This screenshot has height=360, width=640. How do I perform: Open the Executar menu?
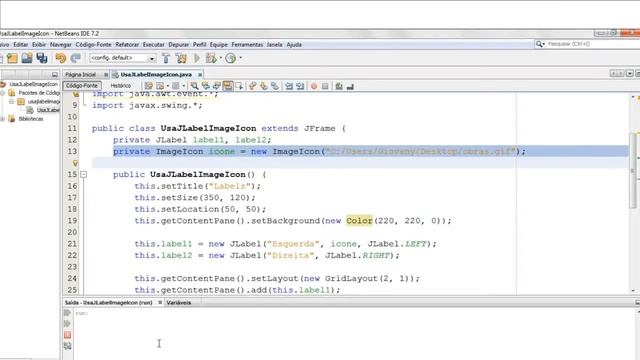click(x=153, y=44)
